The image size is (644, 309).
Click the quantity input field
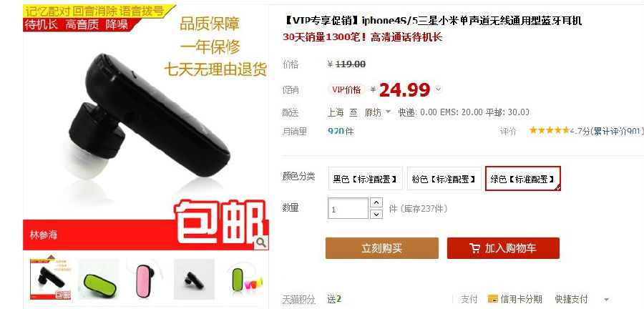pyautogui.click(x=348, y=208)
